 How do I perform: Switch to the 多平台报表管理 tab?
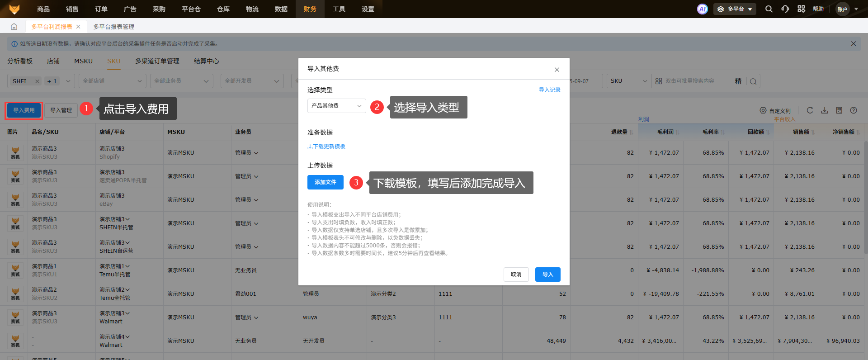click(113, 27)
